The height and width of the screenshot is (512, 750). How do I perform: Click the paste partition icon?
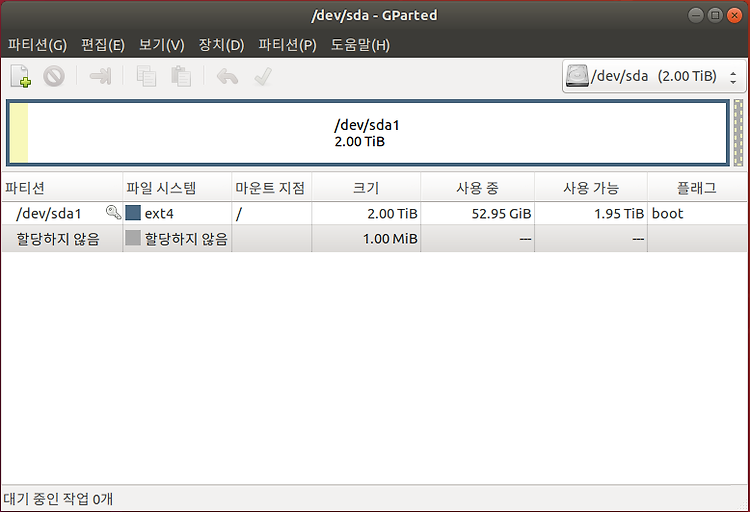[x=181, y=76]
